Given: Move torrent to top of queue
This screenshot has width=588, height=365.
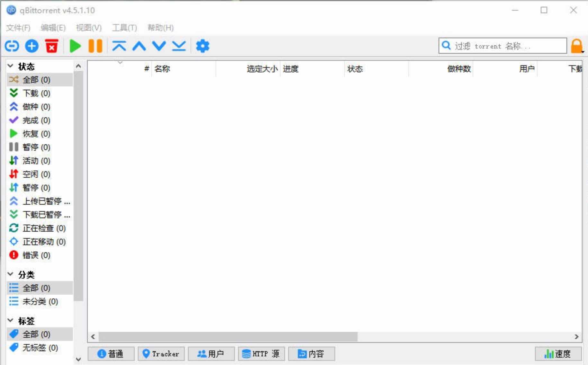Looking at the screenshot, I should coord(119,46).
